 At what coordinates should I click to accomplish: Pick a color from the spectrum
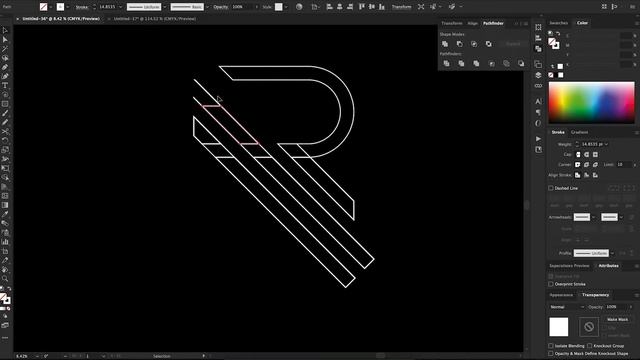tap(591, 102)
